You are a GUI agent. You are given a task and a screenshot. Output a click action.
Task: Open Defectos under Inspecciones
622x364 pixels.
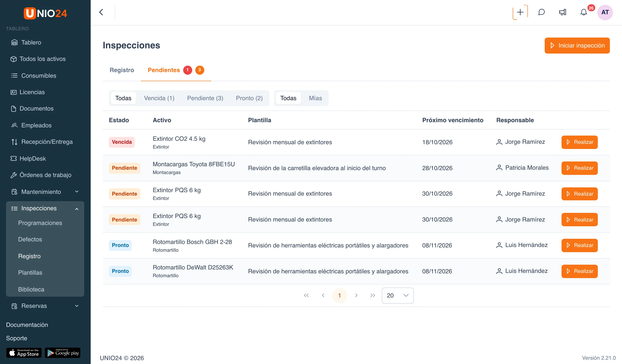30,239
